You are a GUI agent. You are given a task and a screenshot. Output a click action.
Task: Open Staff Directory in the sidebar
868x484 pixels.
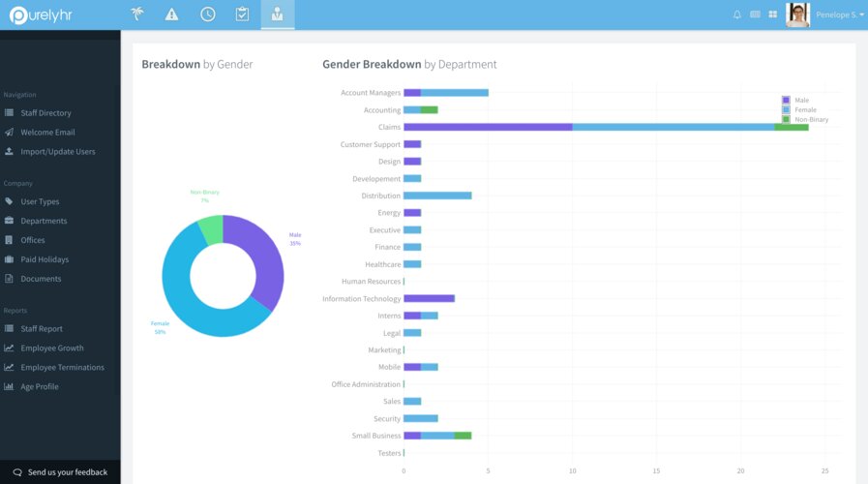click(45, 113)
